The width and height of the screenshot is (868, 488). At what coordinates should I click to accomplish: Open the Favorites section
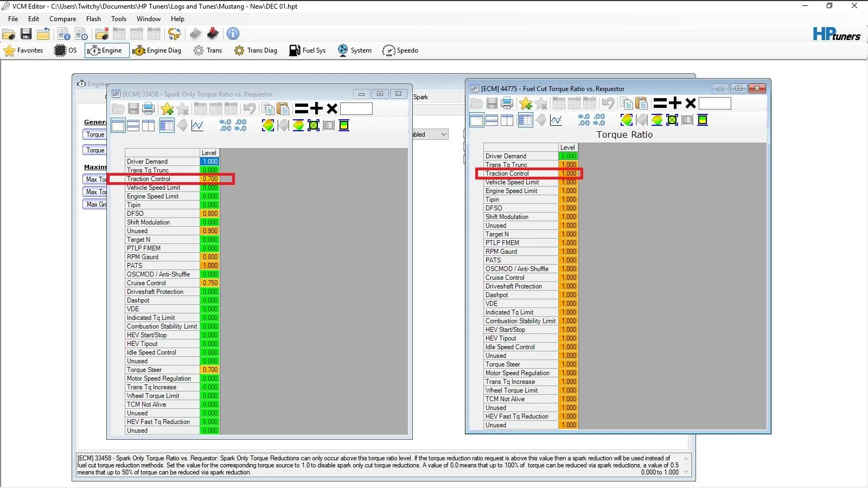pyautogui.click(x=23, y=50)
